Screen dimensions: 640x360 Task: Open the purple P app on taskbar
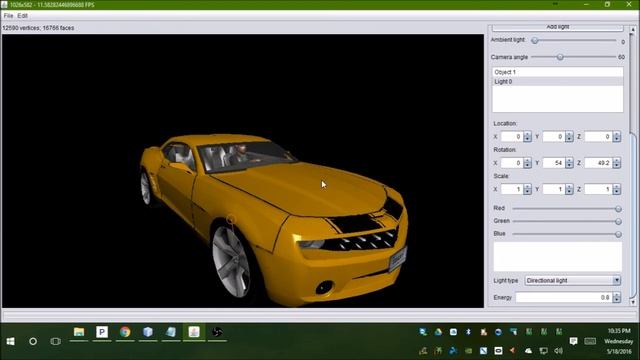(102, 332)
